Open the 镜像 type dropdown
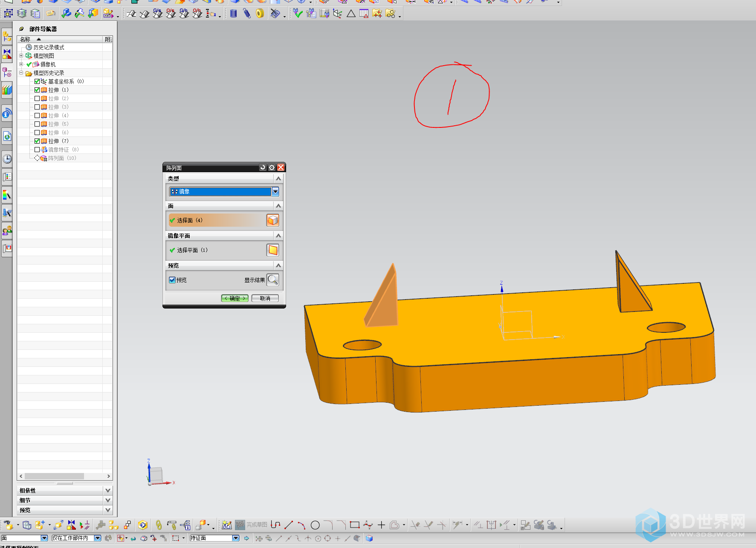The height and width of the screenshot is (548, 756). pyautogui.click(x=275, y=192)
